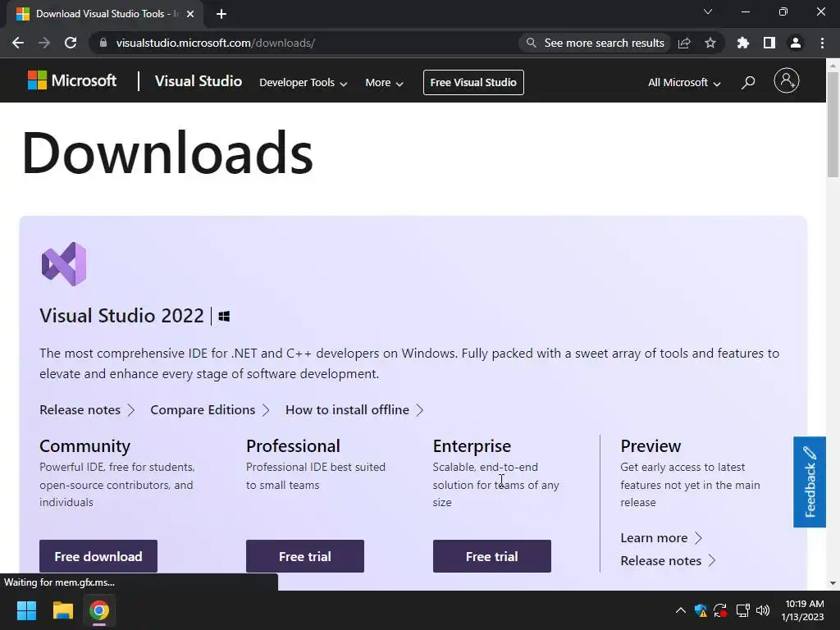Screen dimensions: 840x630
Task: Open the tab search dropdown arrow
Action: 708,11
